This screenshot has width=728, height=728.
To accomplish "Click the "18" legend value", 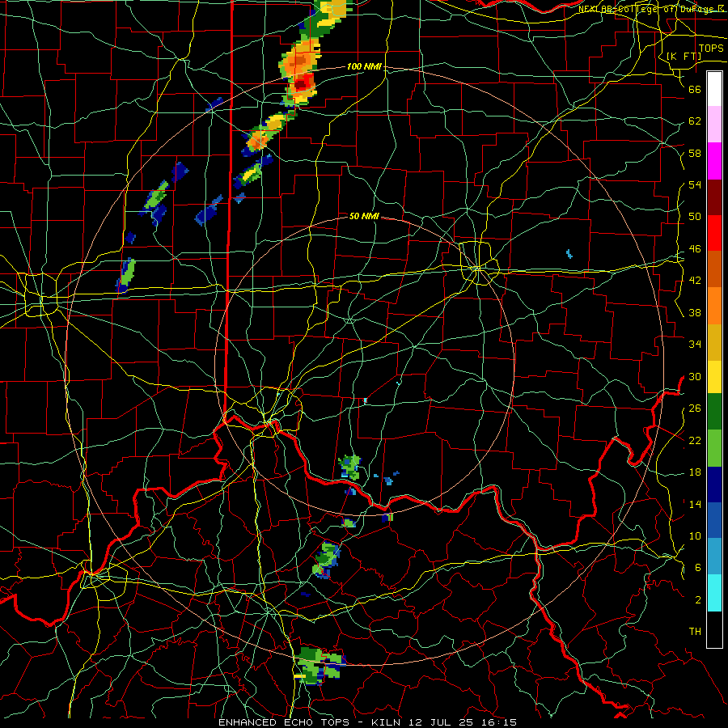I will click(695, 472).
